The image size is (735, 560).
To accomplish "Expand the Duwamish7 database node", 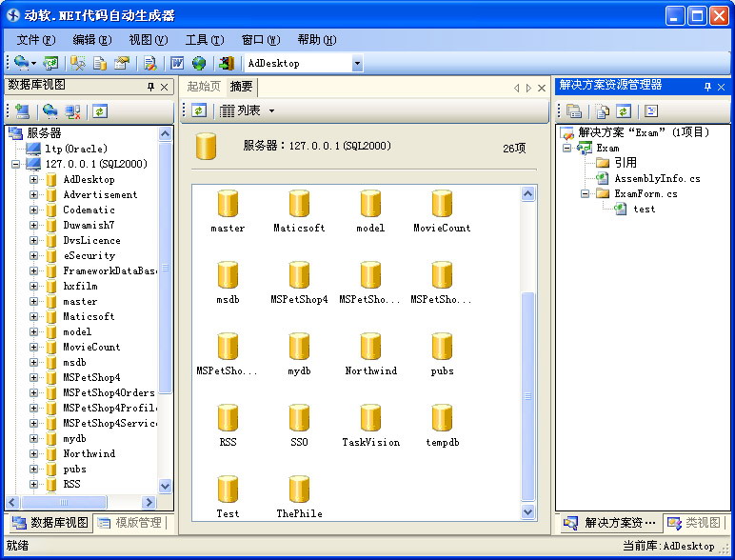I will [x=33, y=225].
